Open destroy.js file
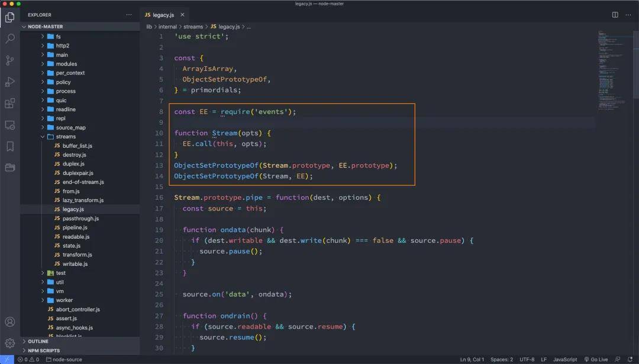The image size is (639, 364). [x=80, y=155]
